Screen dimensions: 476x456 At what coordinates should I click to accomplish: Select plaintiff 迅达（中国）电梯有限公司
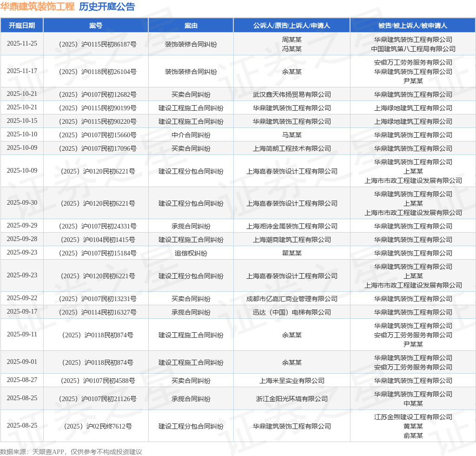click(x=292, y=312)
